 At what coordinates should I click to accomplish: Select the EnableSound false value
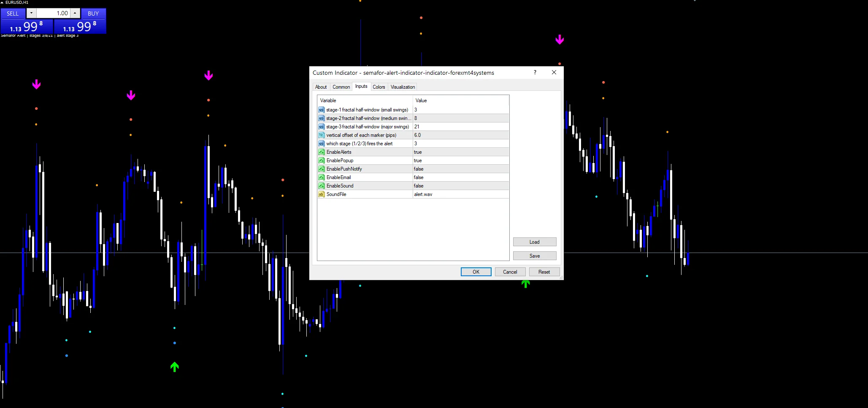[461, 186]
